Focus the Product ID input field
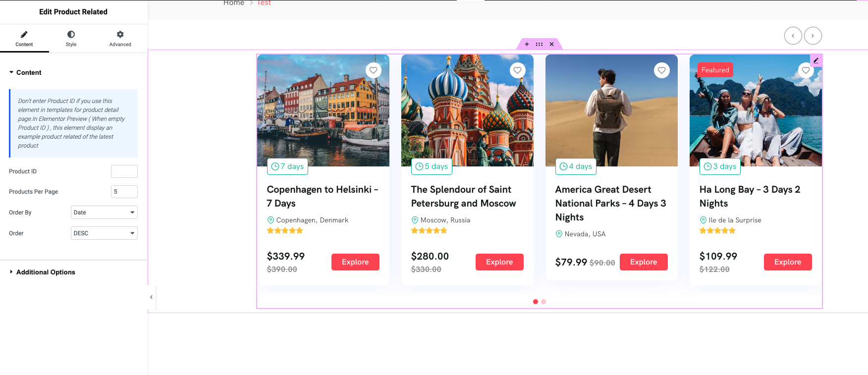The image size is (868, 375). pyautogui.click(x=124, y=171)
